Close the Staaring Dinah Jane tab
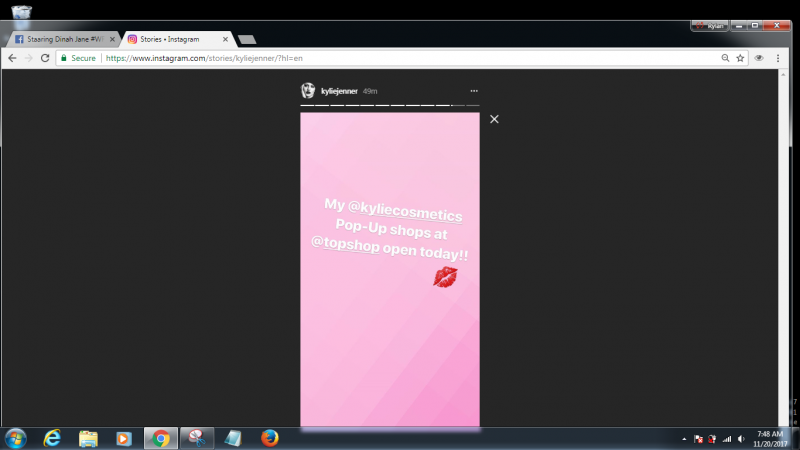This screenshot has height=450, width=800. pyautogui.click(x=112, y=39)
